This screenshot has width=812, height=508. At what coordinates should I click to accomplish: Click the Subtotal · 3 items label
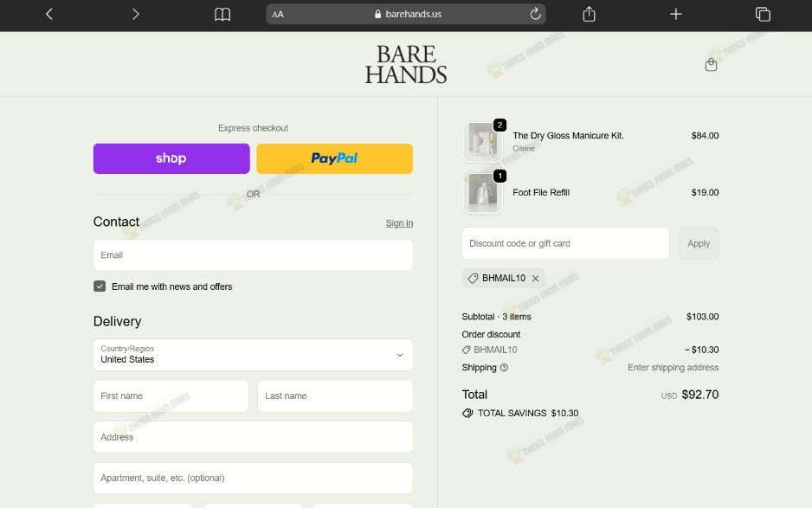(496, 317)
